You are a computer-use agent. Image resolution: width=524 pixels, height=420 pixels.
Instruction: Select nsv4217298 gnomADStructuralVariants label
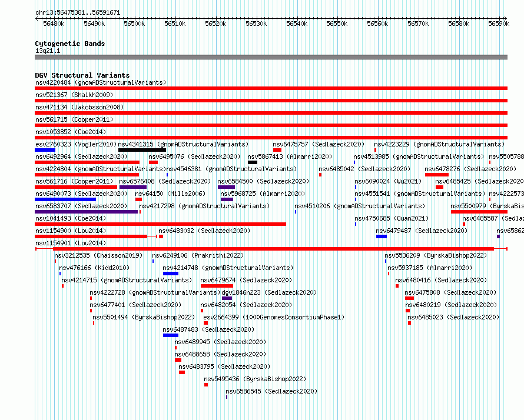pos(204,206)
